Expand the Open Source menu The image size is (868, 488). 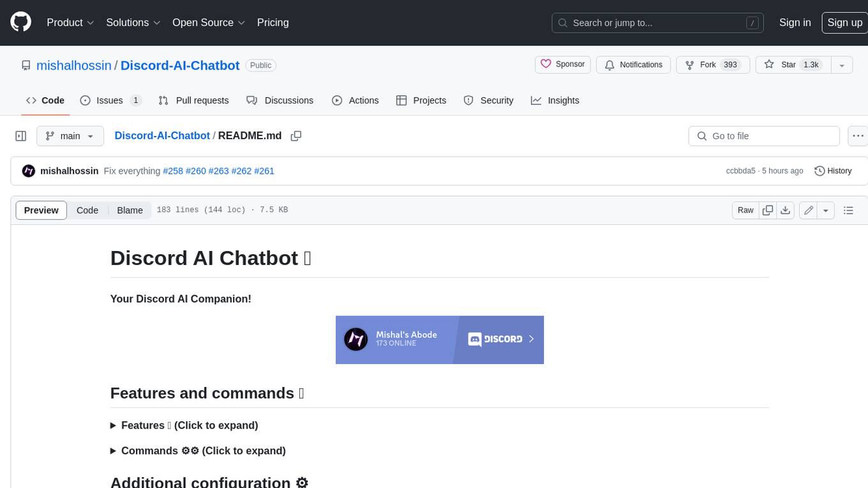point(209,22)
